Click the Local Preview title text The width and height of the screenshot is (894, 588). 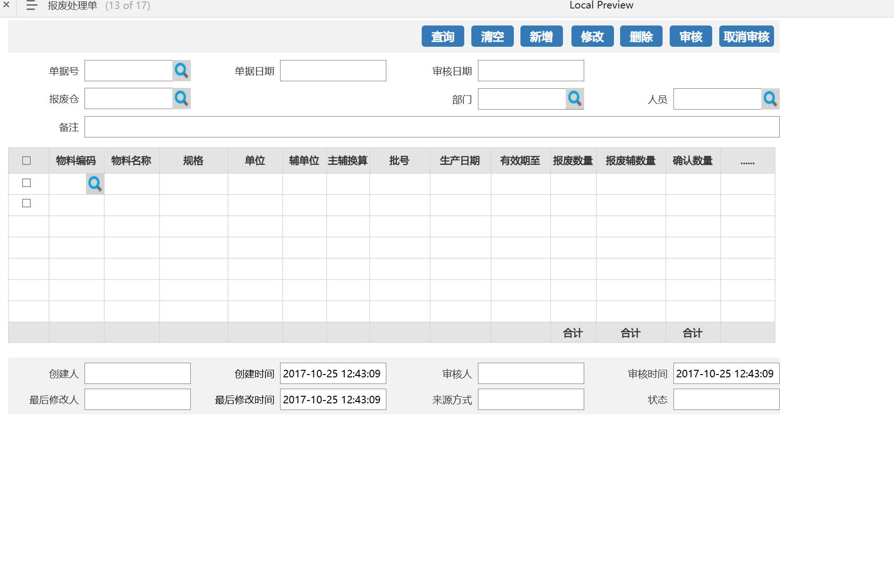[x=601, y=5]
